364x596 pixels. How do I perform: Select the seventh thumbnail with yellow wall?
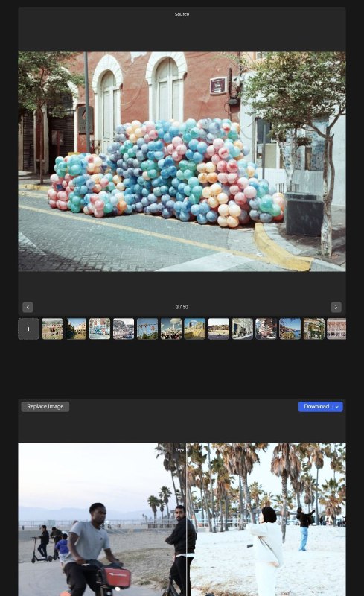195,329
